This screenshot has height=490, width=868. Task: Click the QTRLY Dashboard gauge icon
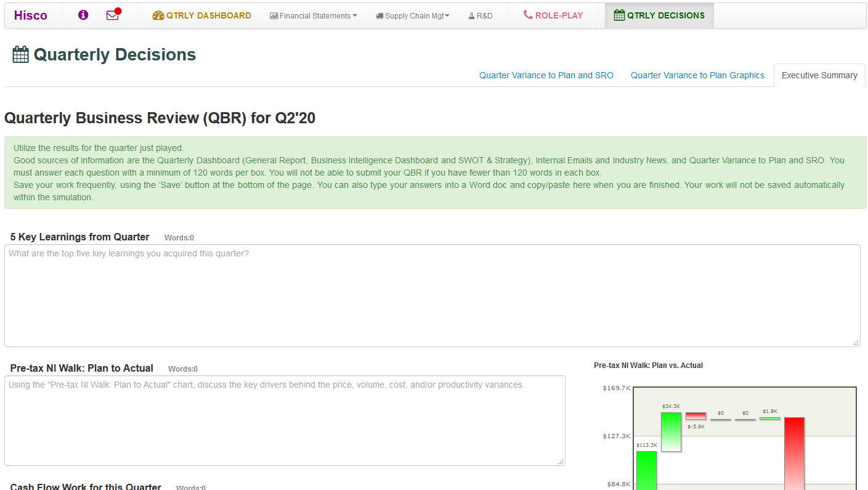click(158, 15)
